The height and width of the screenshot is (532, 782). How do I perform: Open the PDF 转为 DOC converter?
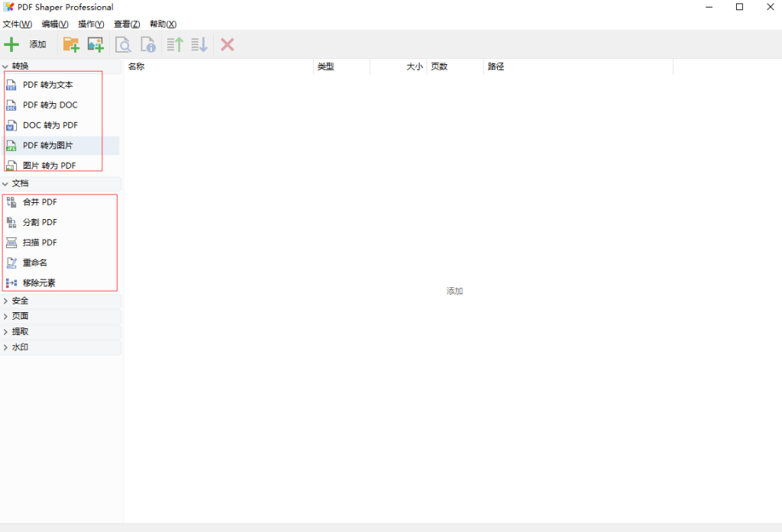(49, 105)
